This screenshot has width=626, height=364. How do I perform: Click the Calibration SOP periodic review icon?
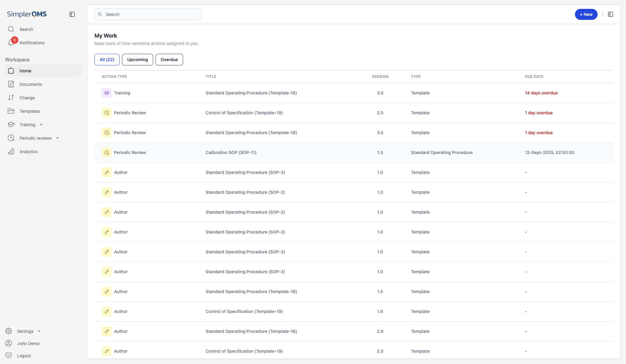tap(107, 153)
